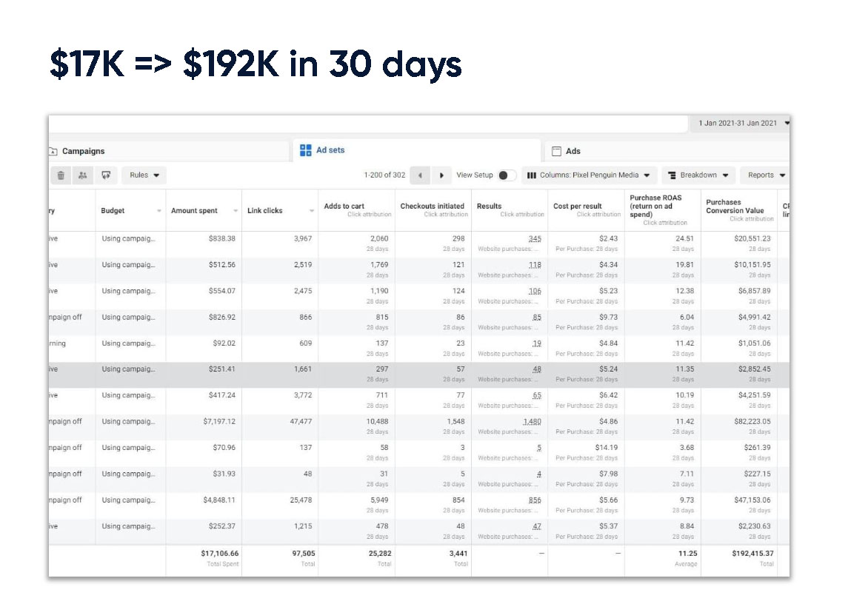This screenshot has width=868, height=601.
Task: Click the trash delete icon
Action: click(x=61, y=175)
